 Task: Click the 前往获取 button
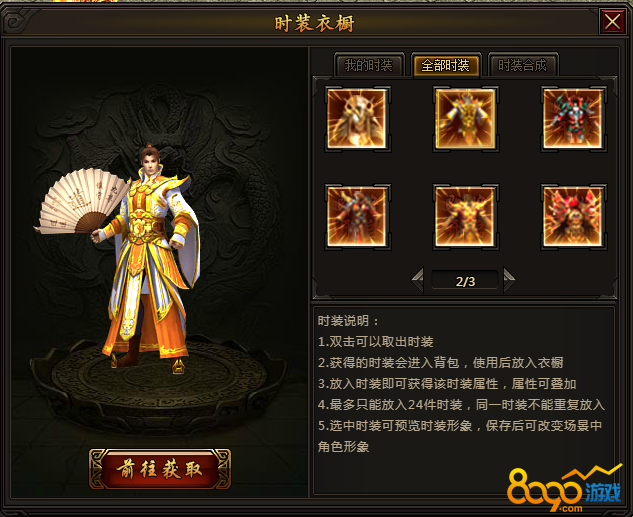160,469
